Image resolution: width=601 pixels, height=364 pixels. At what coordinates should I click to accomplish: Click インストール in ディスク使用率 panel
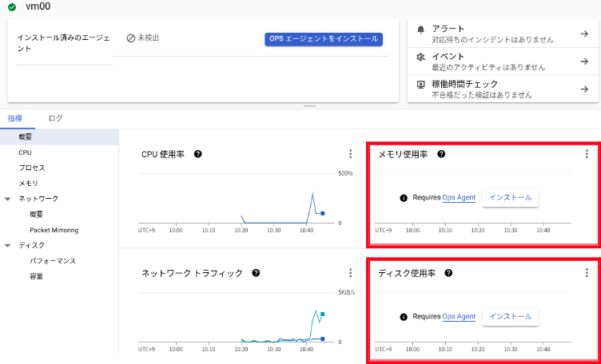click(x=510, y=317)
